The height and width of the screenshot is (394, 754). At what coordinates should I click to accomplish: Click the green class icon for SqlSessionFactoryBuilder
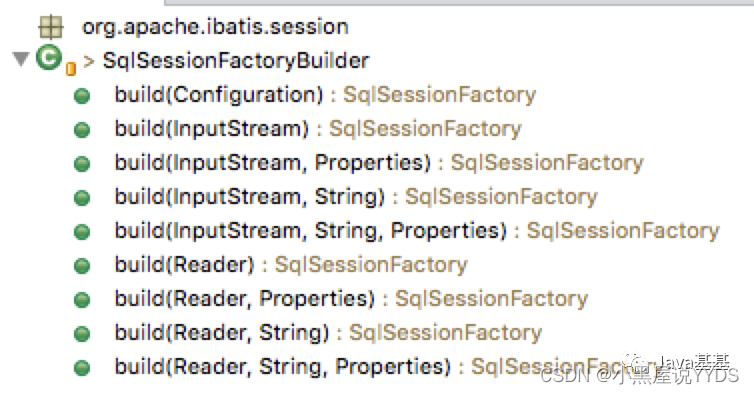pyautogui.click(x=49, y=57)
